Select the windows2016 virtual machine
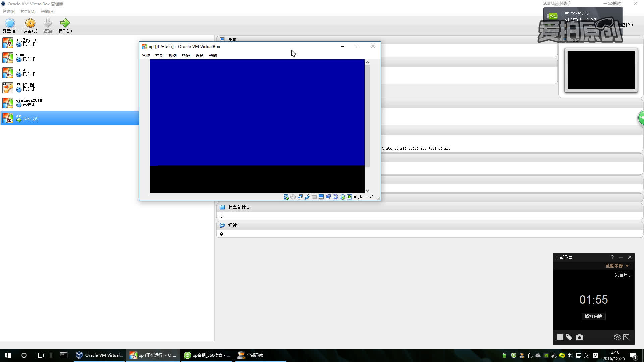The width and height of the screenshot is (644, 362). [x=29, y=102]
